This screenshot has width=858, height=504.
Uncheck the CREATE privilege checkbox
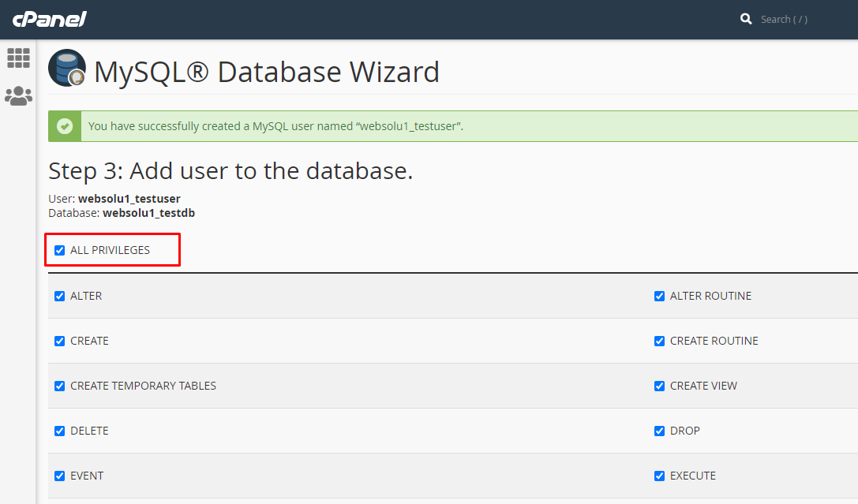tap(60, 341)
